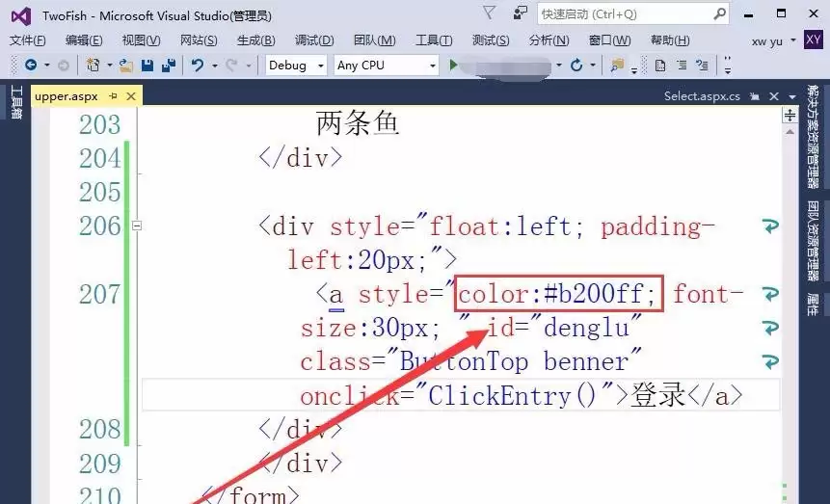Viewport: 830px width, 504px height.
Task: Click the 两条鱼 text on line 203
Action: (358, 124)
